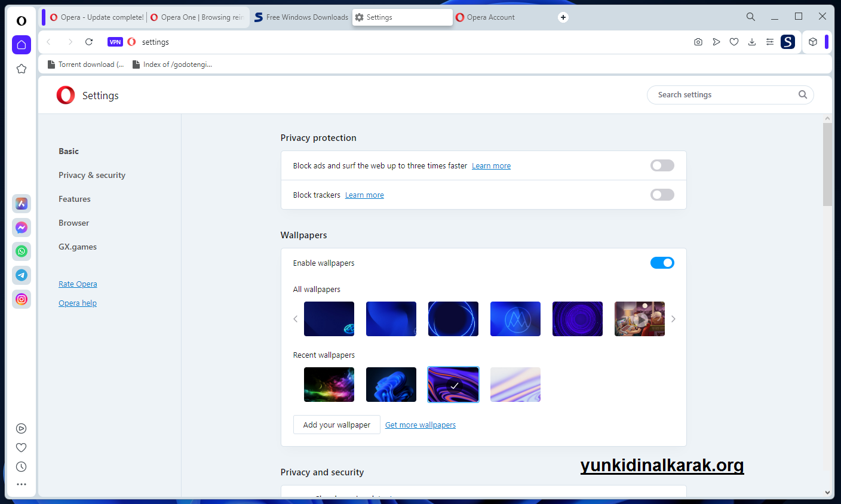
Task: Select the blue folded shapes wallpaper
Action: [391, 319]
